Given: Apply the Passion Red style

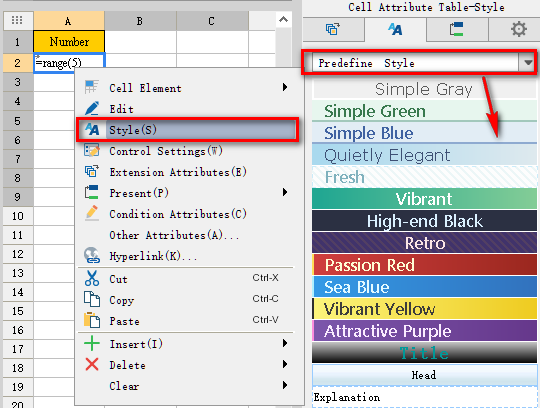Looking at the screenshot, I should pyautogui.click(x=424, y=264).
